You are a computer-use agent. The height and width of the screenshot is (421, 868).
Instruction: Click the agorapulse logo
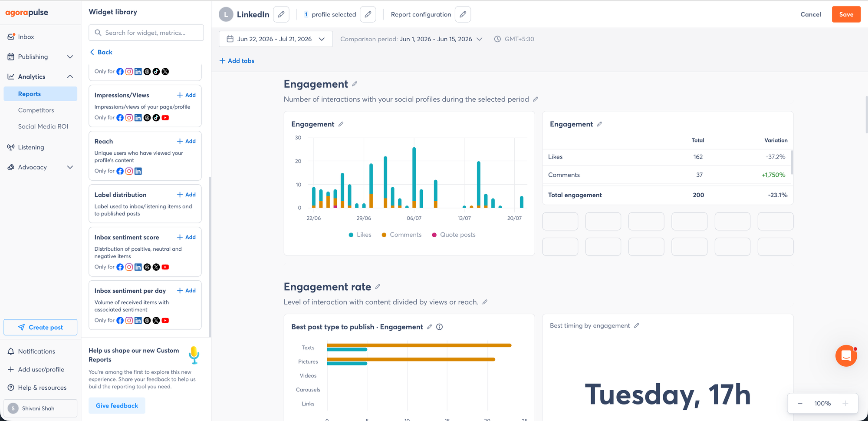(x=27, y=13)
